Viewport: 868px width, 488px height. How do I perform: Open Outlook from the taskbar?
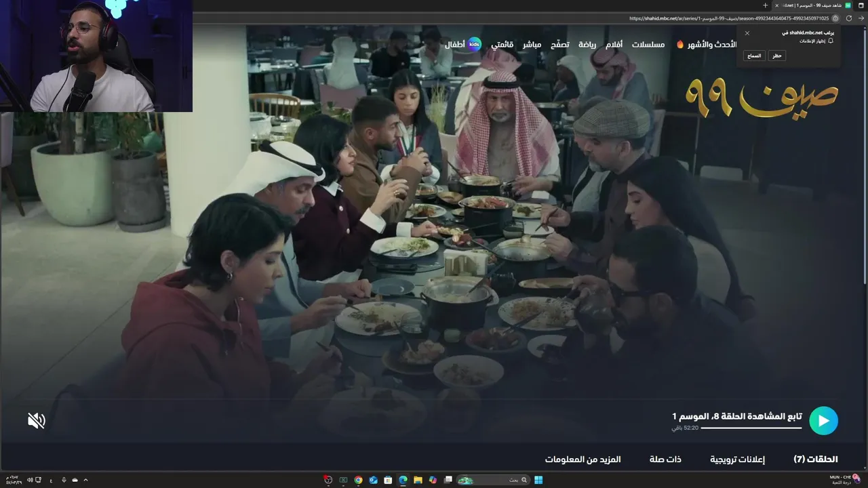pos(373,480)
